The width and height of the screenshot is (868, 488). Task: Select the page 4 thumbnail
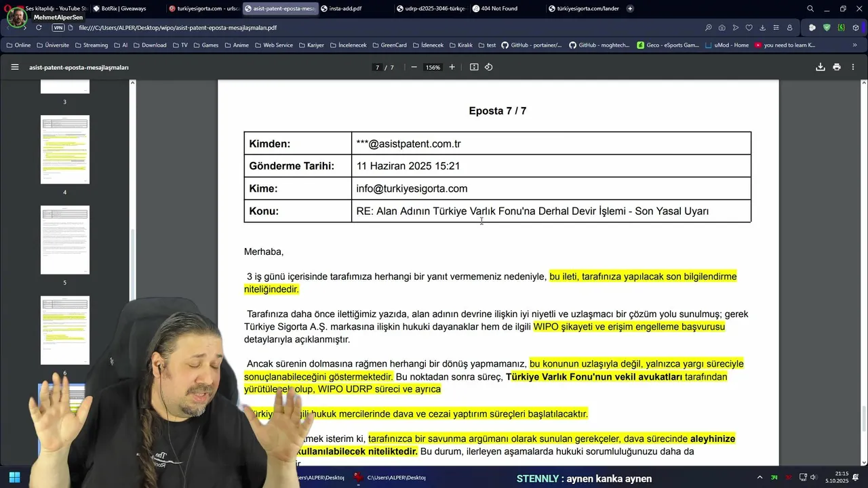[x=65, y=150]
